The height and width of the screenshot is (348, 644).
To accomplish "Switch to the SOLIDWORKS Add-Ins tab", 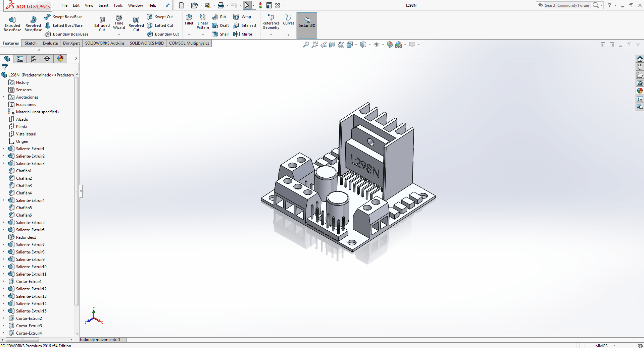I will pos(105,43).
